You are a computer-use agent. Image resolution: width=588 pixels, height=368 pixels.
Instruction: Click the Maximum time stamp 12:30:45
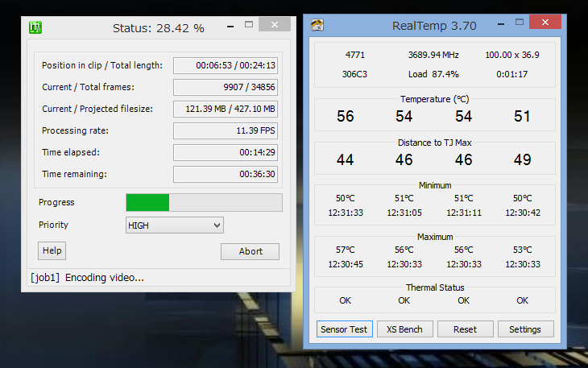pyautogui.click(x=346, y=265)
